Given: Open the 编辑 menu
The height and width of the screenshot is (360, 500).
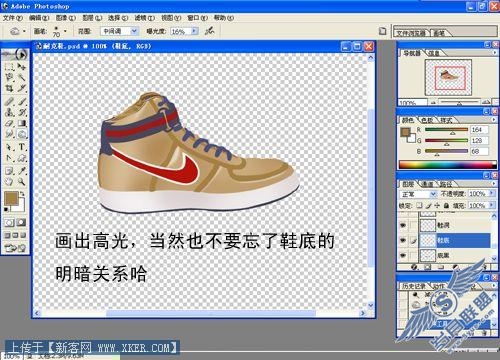Looking at the screenshot, I should [x=39, y=18].
